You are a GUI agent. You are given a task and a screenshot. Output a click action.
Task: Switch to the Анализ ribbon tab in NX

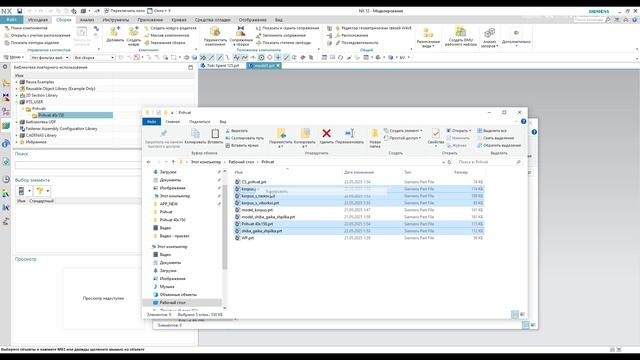click(87, 20)
